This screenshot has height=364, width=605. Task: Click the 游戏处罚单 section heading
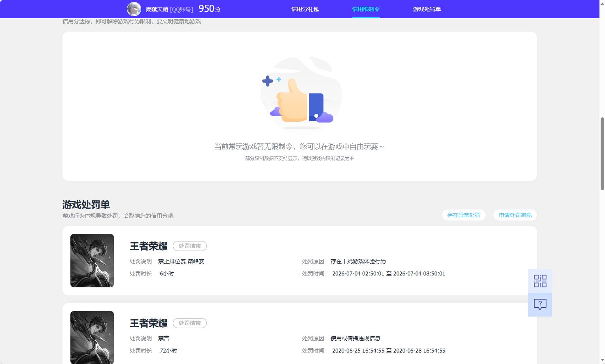[86, 205]
